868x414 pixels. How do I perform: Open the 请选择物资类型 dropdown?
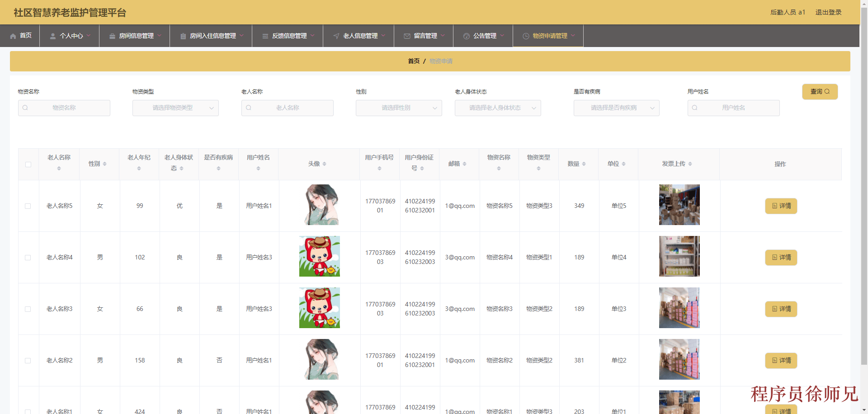pos(175,108)
